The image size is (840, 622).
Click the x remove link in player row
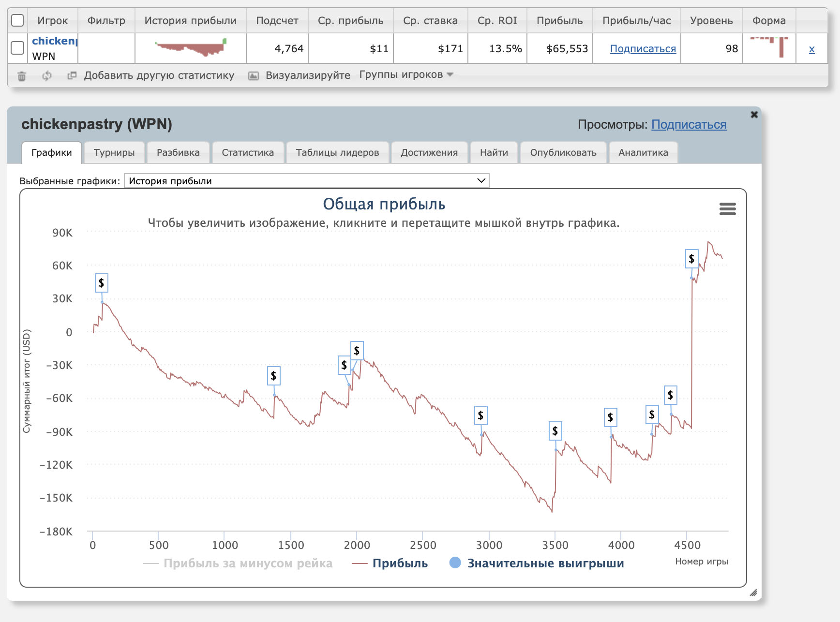click(811, 49)
